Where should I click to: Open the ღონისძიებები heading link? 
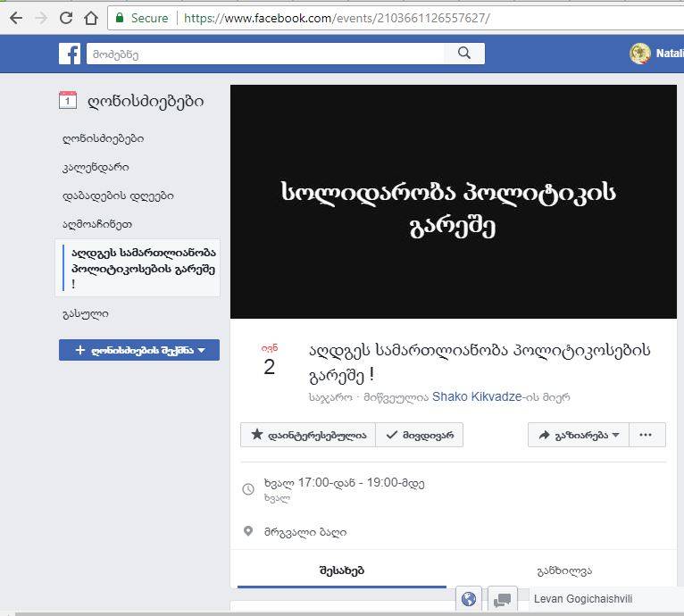pyautogui.click(x=146, y=102)
